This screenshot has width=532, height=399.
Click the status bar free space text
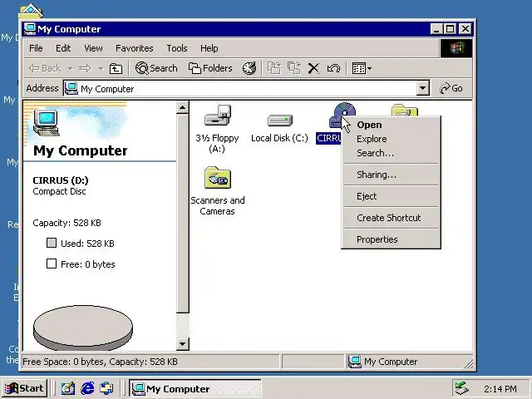coord(100,362)
